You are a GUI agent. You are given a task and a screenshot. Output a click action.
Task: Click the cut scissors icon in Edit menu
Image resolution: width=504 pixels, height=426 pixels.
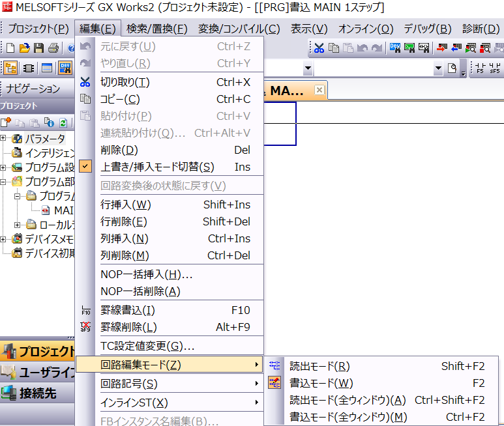85,82
